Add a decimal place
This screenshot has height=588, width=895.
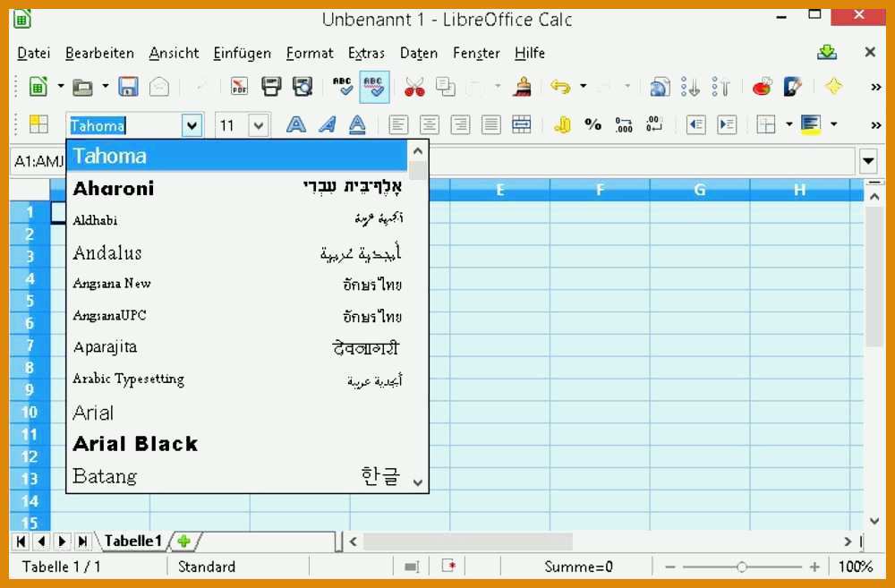pos(624,124)
